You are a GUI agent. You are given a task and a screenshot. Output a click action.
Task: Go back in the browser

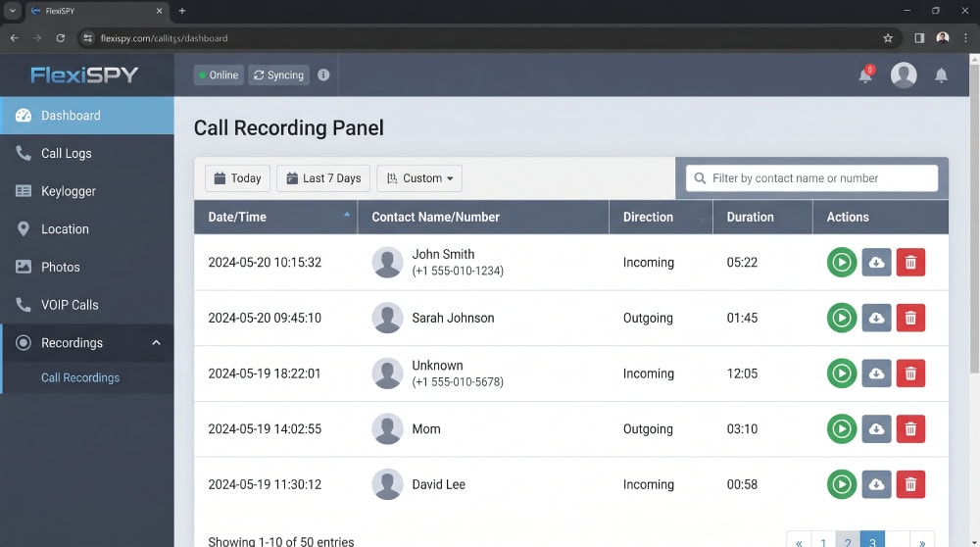[14, 38]
